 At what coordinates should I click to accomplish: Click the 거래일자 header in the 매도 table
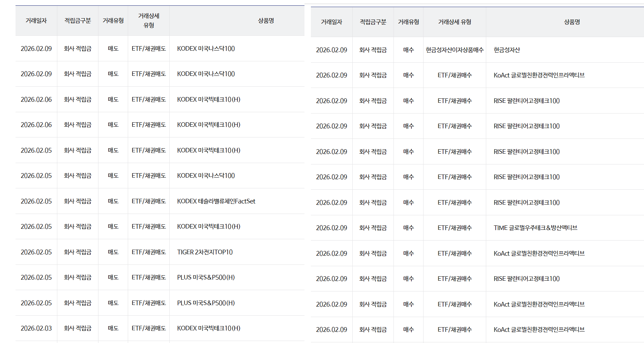[36, 21]
